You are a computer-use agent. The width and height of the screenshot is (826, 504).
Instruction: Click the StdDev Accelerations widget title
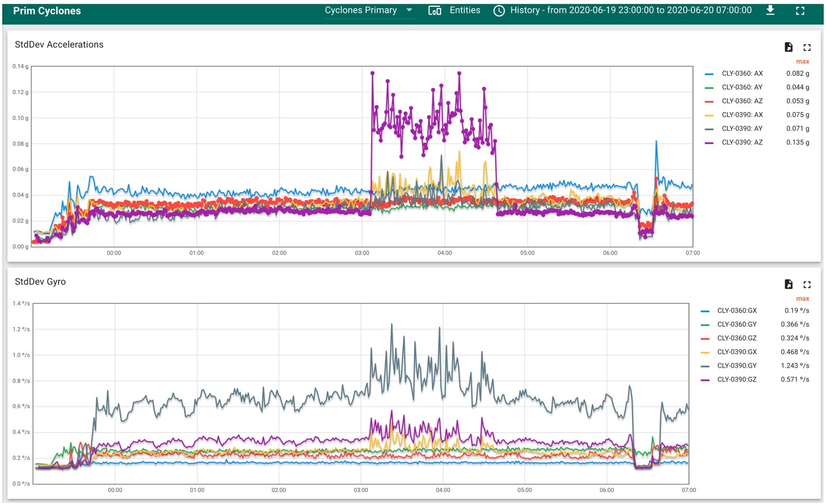click(59, 45)
